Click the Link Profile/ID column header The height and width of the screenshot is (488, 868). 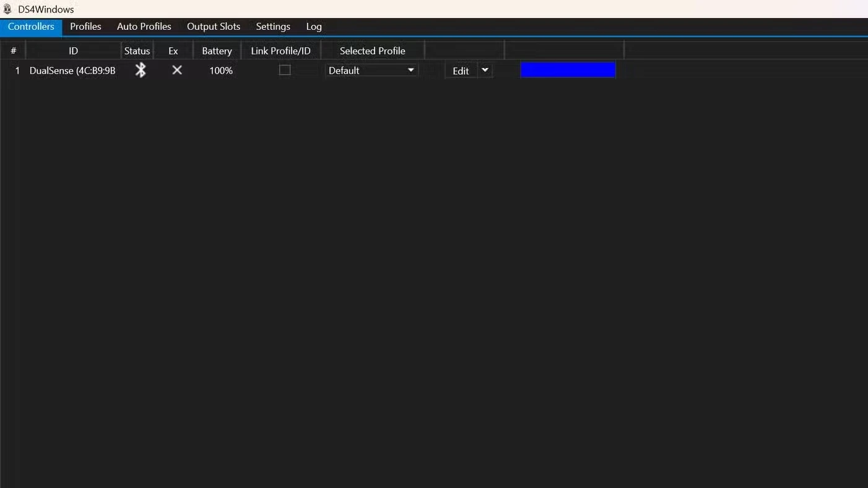point(280,51)
